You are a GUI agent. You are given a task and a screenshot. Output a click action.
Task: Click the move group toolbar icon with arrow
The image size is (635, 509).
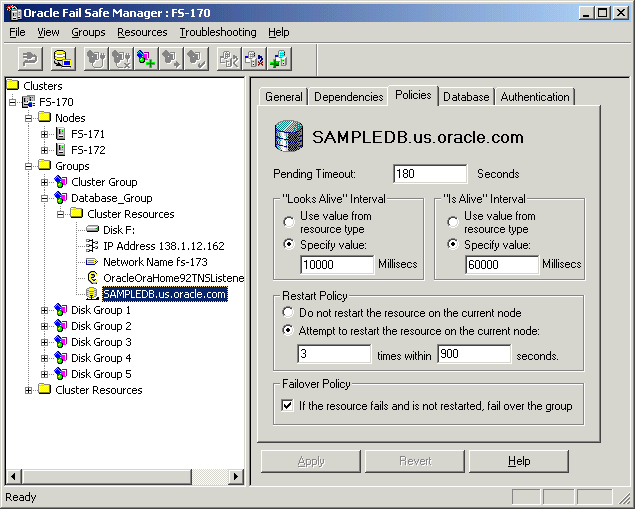[x=171, y=59]
